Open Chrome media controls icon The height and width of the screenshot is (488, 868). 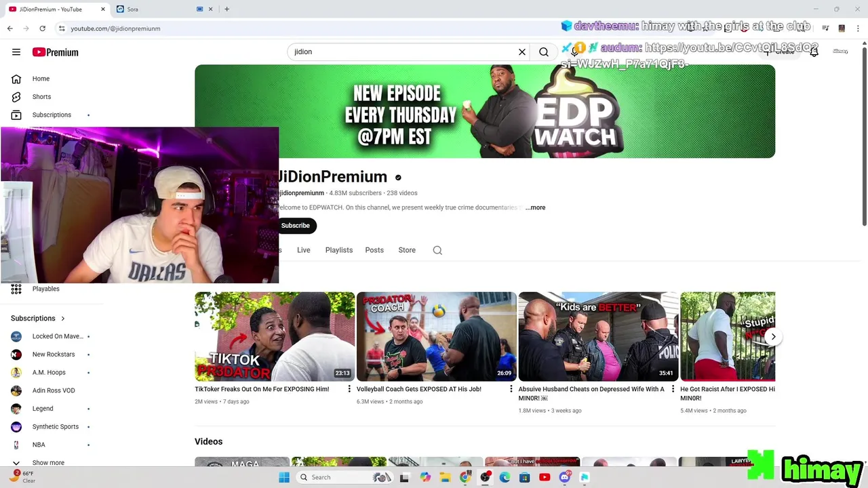point(825,28)
